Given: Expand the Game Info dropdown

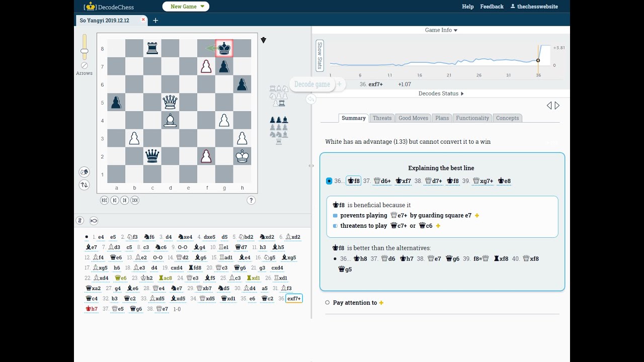Looking at the screenshot, I should point(441,30).
